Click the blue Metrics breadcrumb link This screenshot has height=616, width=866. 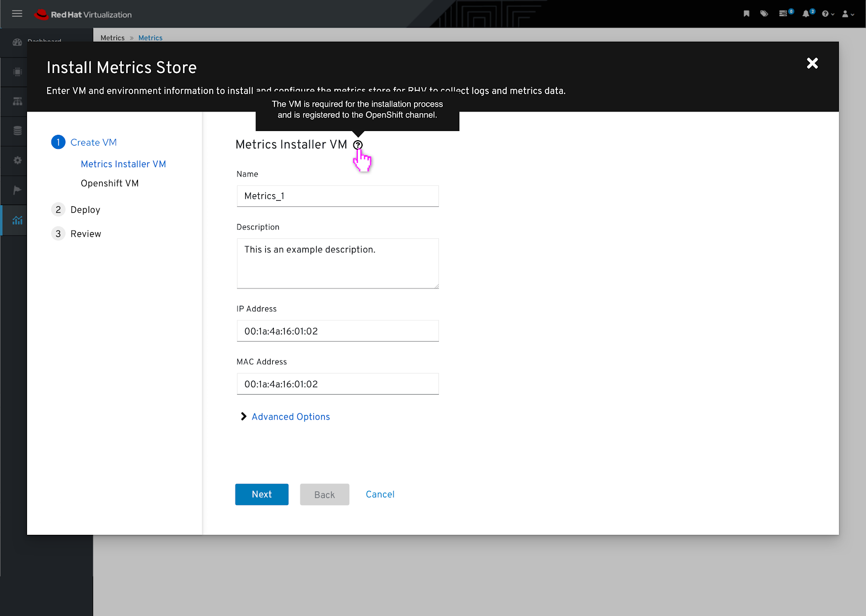150,38
